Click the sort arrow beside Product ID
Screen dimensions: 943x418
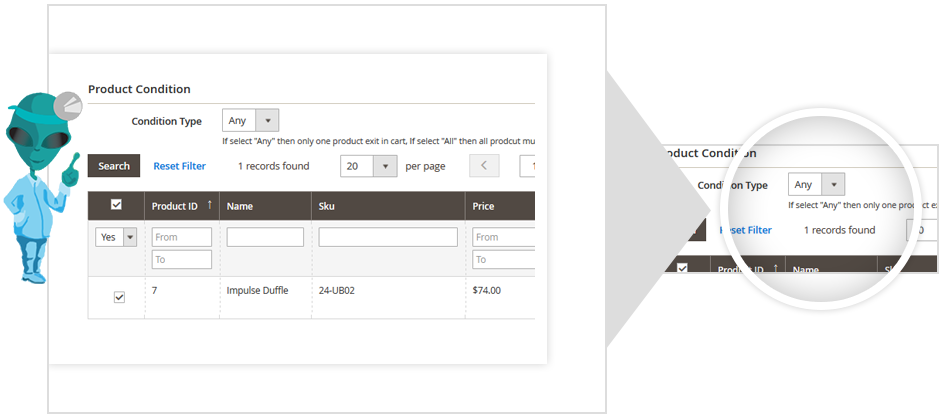(210, 205)
